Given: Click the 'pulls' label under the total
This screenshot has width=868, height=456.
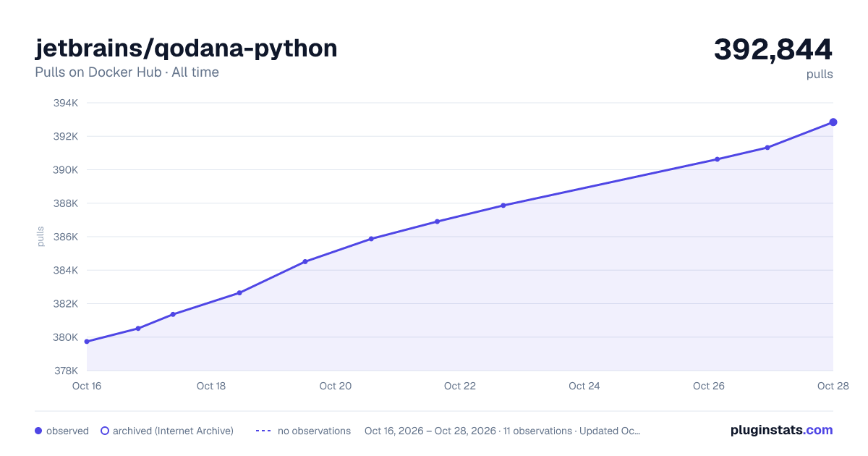Looking at the screenshot, I should click(820, 74).
